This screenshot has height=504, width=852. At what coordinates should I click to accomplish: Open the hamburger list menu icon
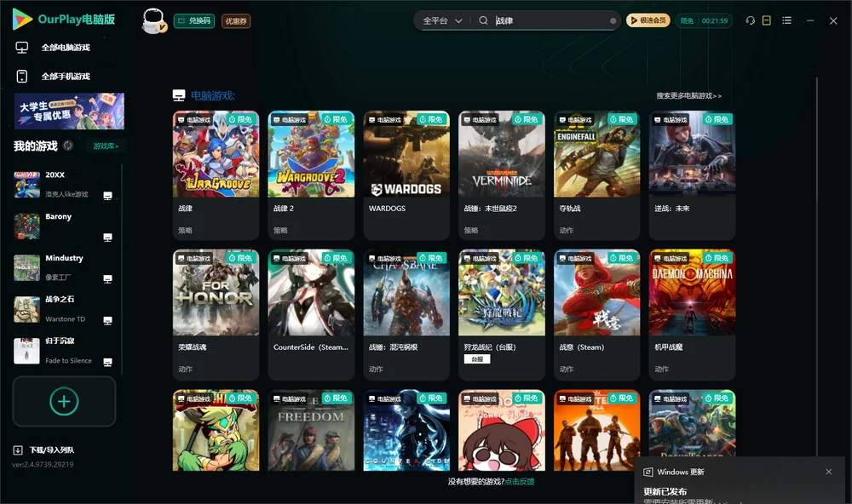(x=786, y=20)
